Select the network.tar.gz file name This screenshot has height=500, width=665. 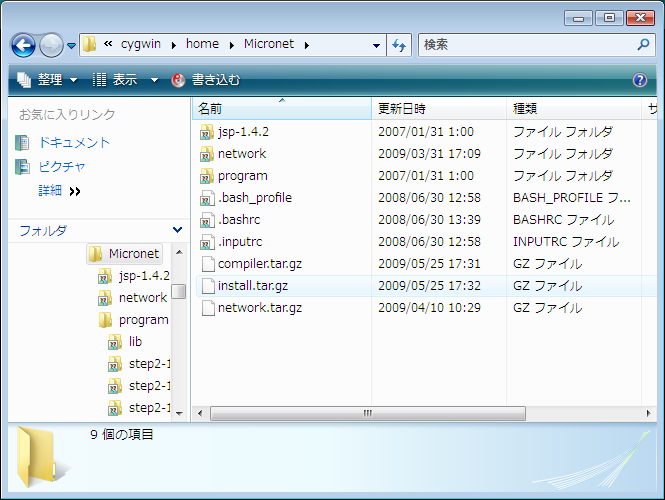260,308
